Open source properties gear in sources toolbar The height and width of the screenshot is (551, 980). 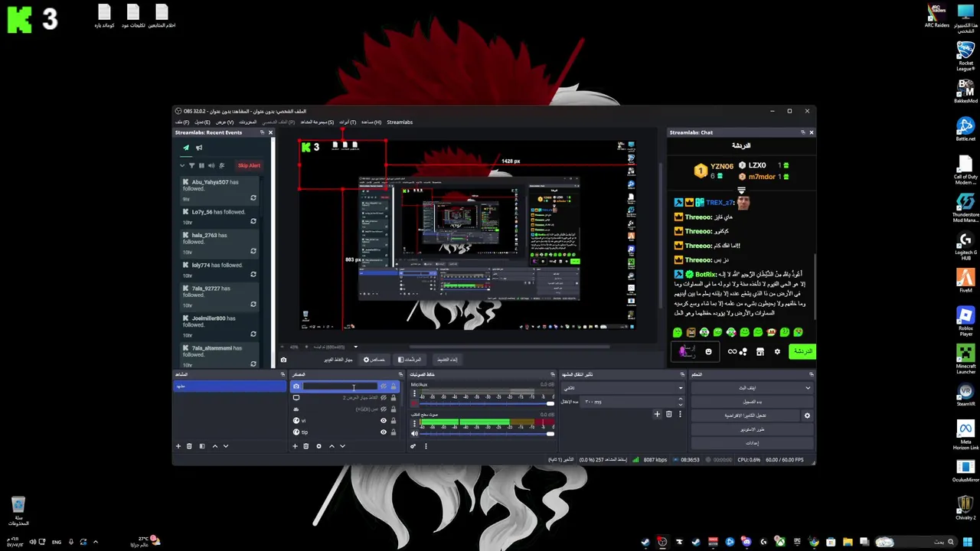(318, 446)
